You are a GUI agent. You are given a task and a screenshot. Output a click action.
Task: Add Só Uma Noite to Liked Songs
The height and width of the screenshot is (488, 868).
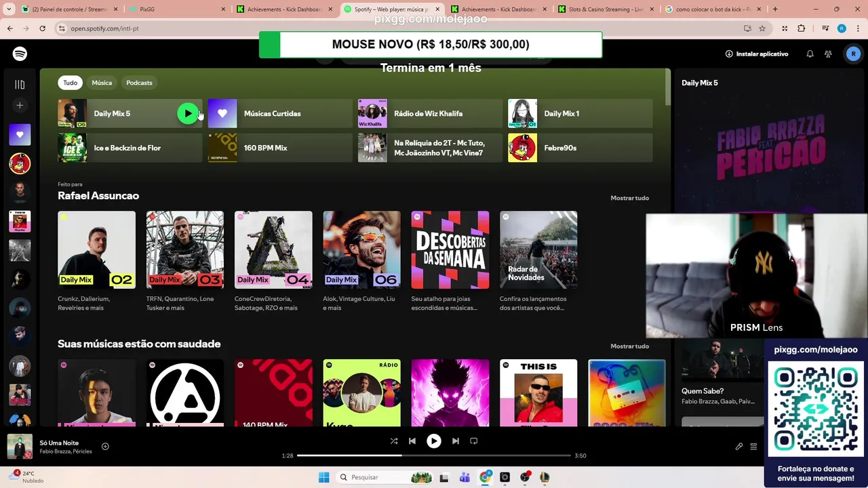click(x=105, y=446)
